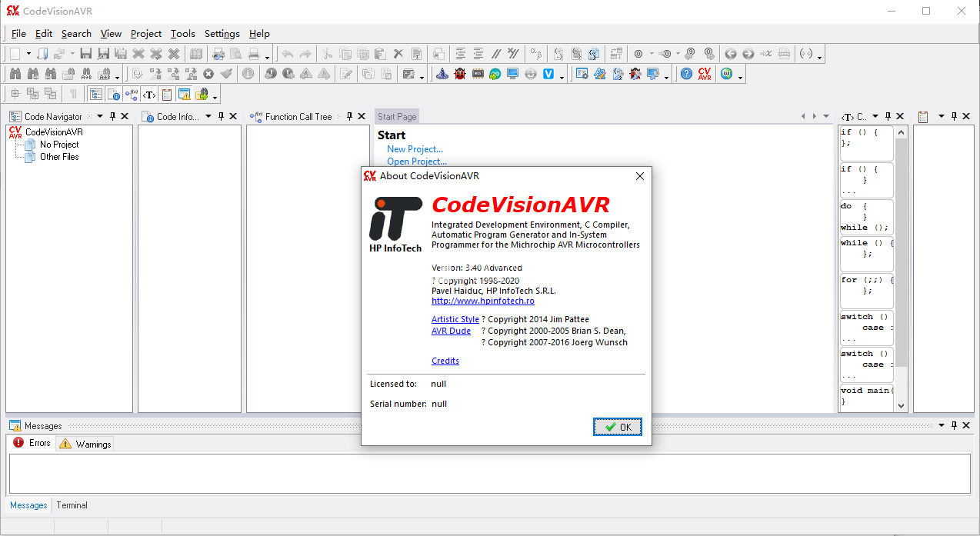Image resolution: width=980 pixels, height=536 pixels.
Task: Click the code templates vertical scrollbar thumb
Action: (x=902, y=252)
